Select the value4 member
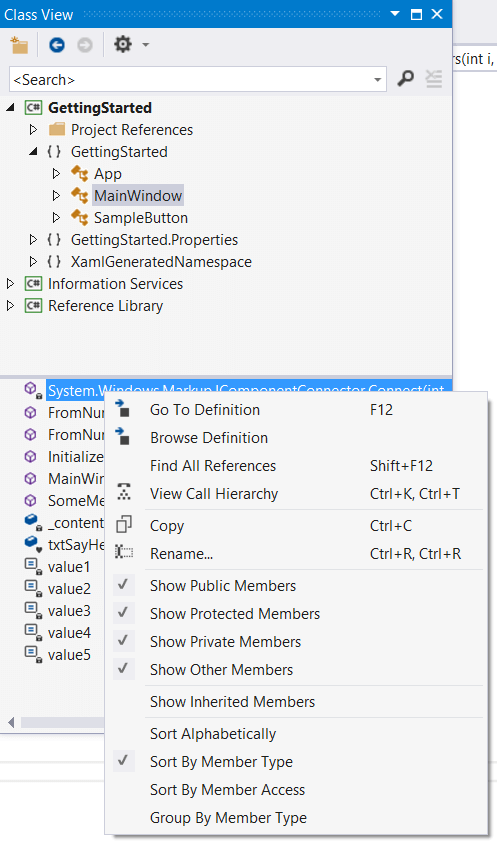 point(68,633)
